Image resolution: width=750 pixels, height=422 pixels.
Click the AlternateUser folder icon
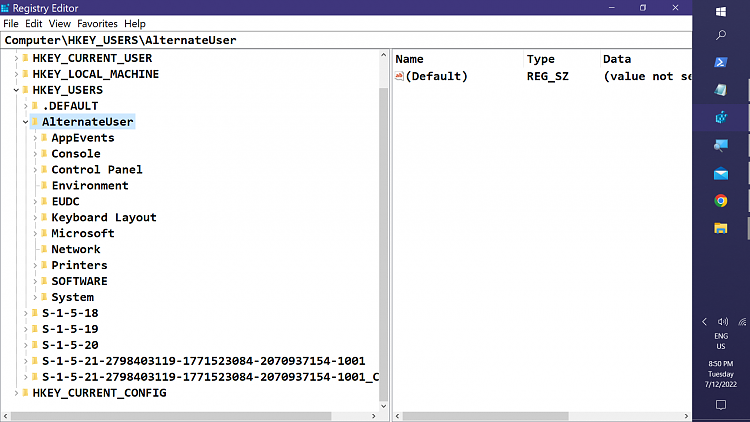(35, 122)
